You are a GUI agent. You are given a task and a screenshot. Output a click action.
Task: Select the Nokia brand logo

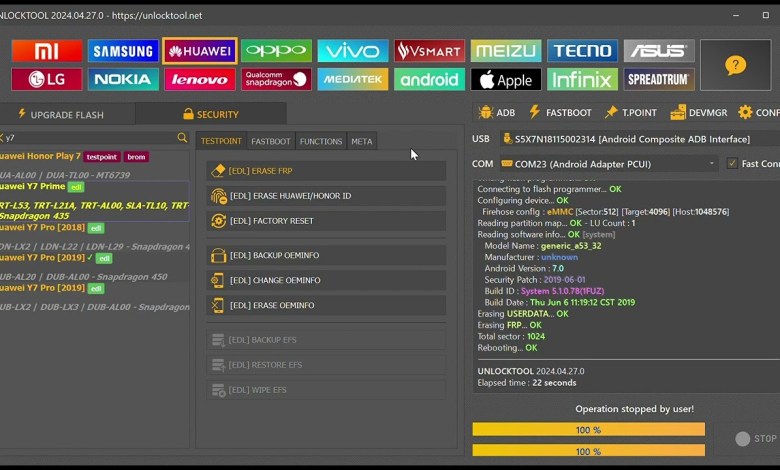point(123,80)
